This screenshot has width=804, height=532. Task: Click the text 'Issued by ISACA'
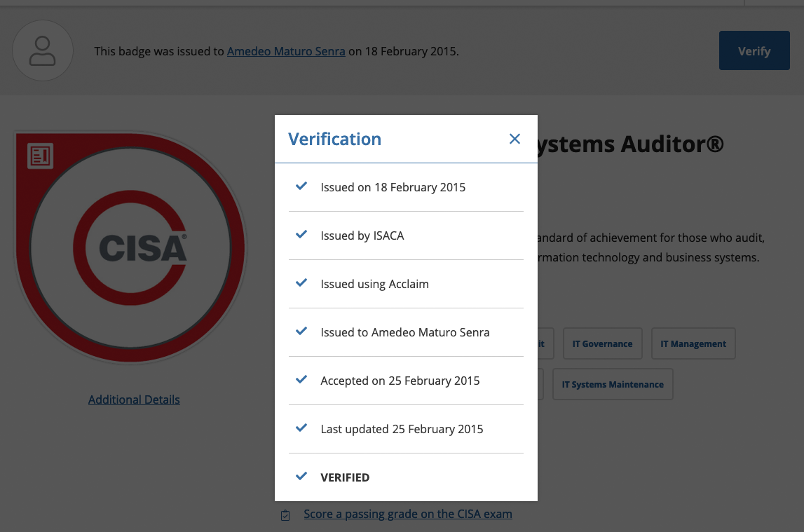click(362, 236)
